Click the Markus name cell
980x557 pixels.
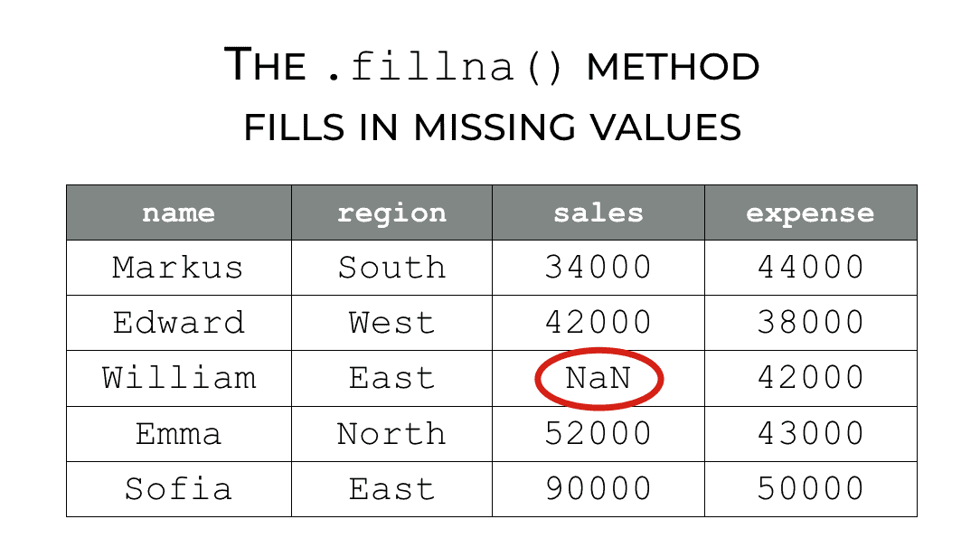coord(178,268)
